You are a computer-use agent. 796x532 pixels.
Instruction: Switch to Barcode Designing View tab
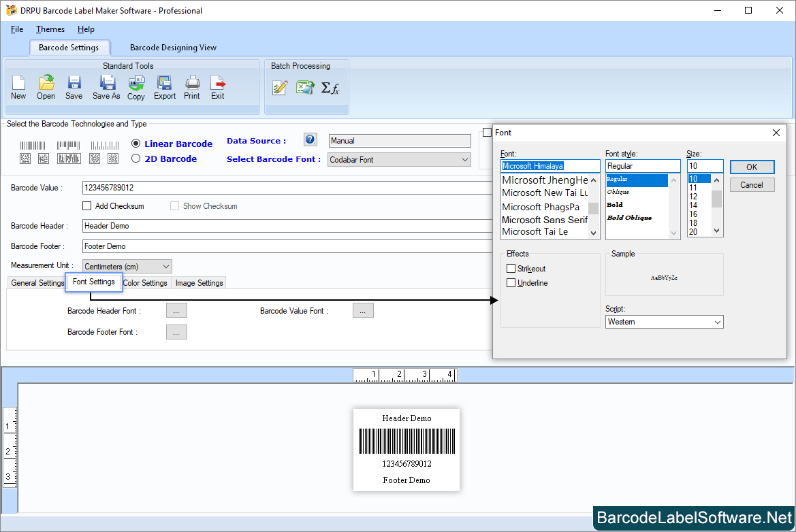coord(172,48)
